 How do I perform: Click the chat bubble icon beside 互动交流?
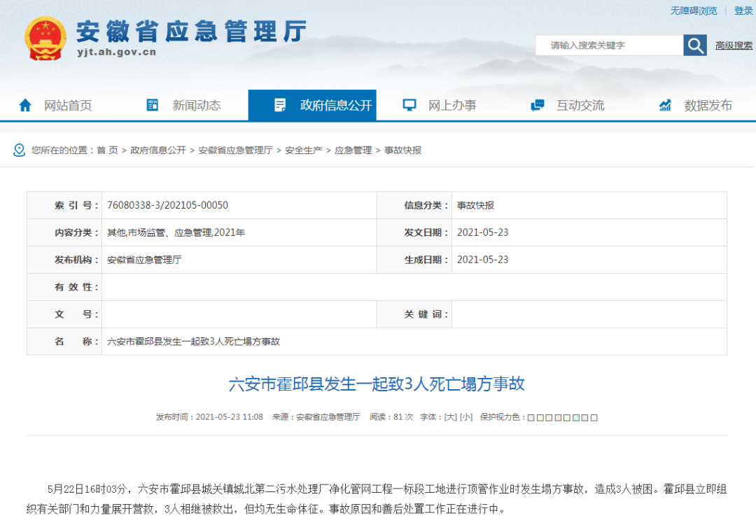538,104
